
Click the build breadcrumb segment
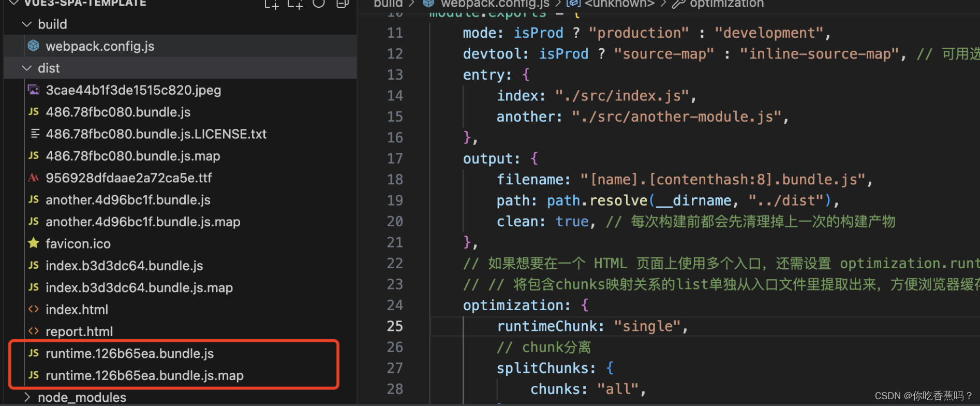tap(388, 4)
